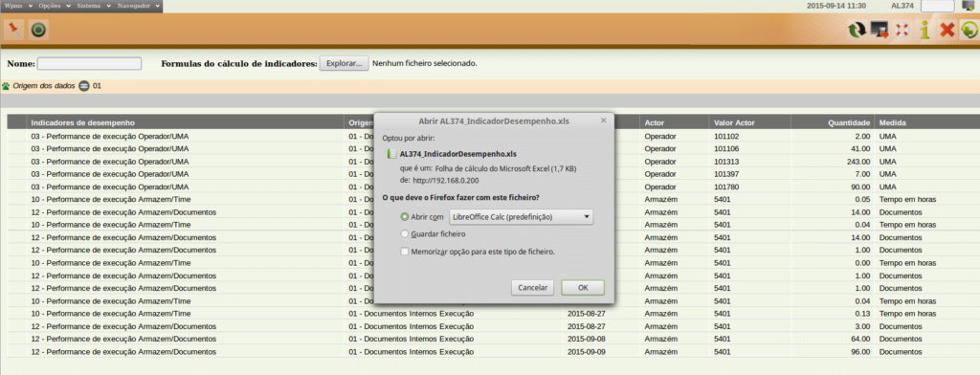Click the date and time 2015-09-14 11:30
Image resolution: width=980 pixels, height=375 pixels.
pyautogui.click(x=835, y=6)
